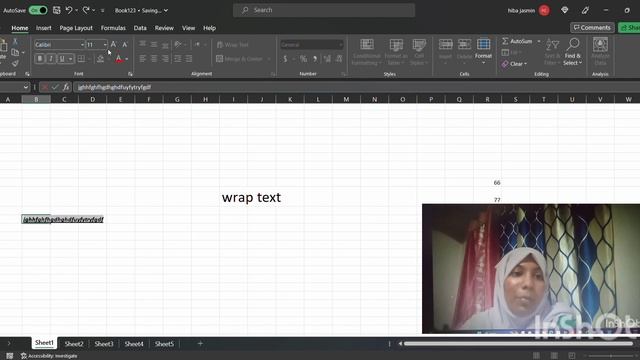
Task: Open Find & Select dropdown
Action: pyautogui.click(x=573, y=52)
